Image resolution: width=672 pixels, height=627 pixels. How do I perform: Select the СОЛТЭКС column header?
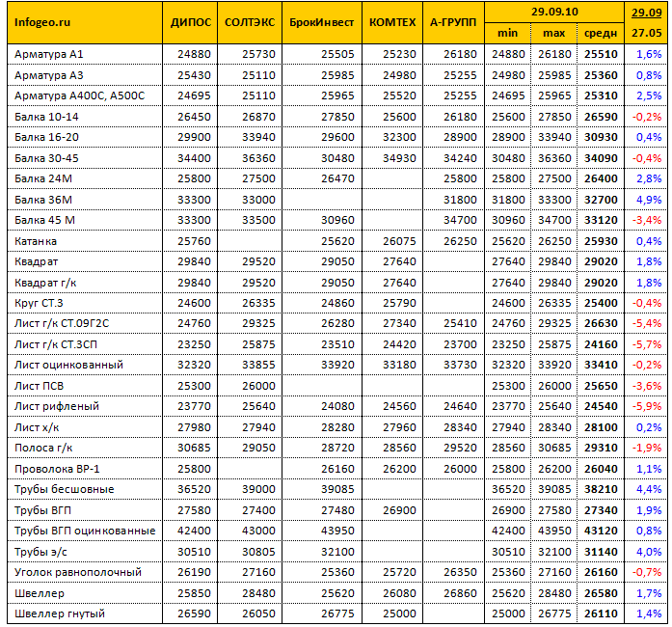(x=250, y=22)
